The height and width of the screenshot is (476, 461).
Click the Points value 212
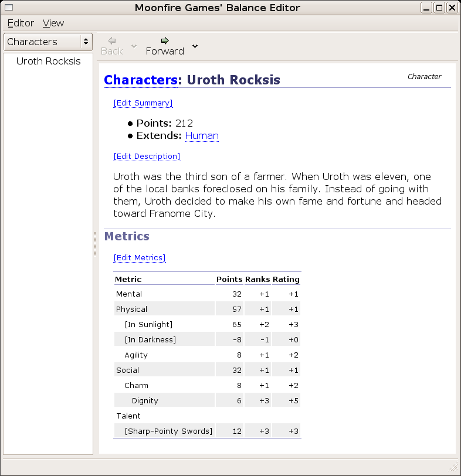[184, 123]
